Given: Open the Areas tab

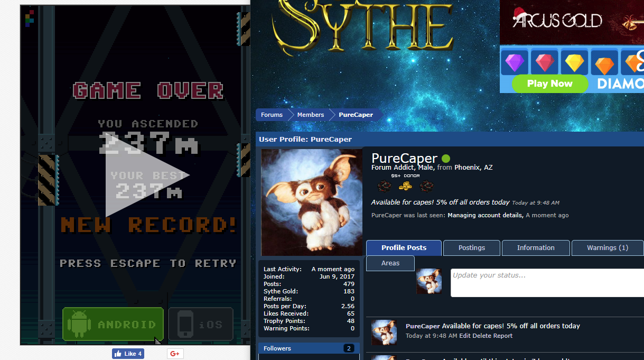Looking at the screenshot, I should point(390,263).
